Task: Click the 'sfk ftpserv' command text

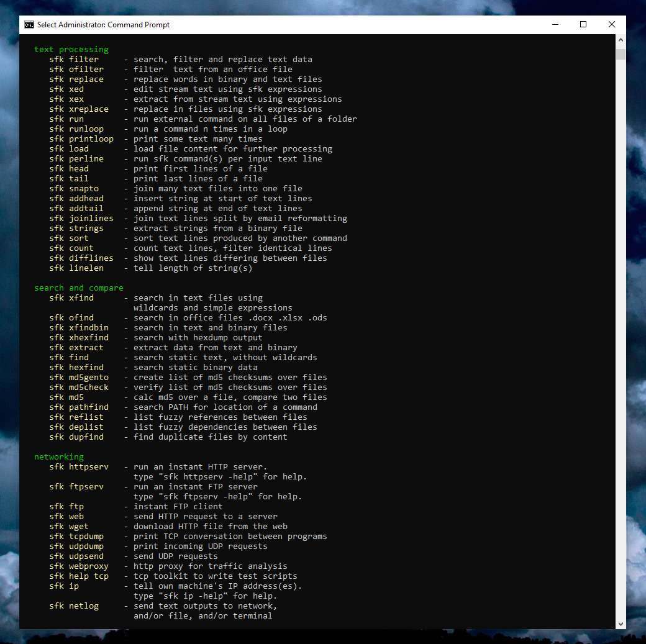Action: coord(76,487)
